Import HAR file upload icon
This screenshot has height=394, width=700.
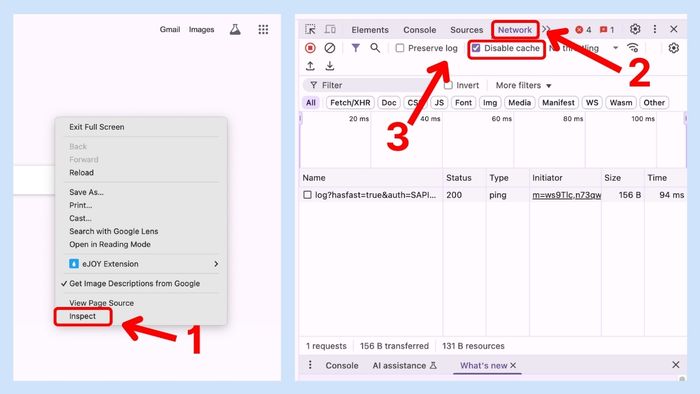click(x=310, y=66)
